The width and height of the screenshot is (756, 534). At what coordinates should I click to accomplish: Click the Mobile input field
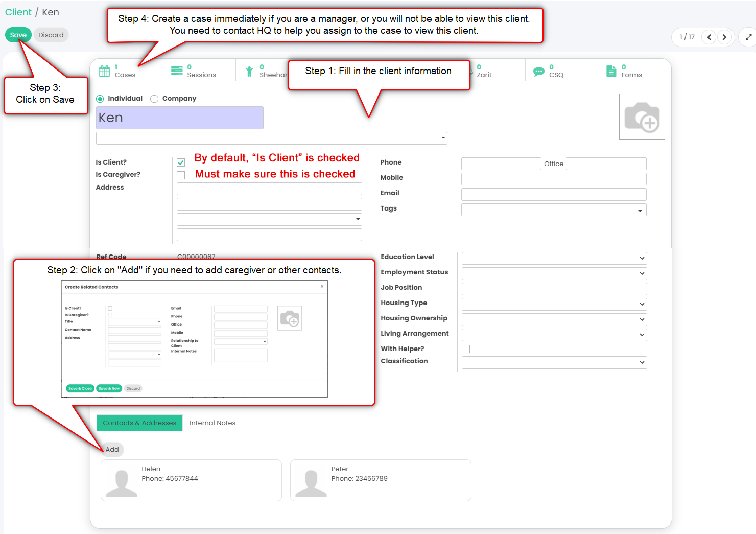553,179
